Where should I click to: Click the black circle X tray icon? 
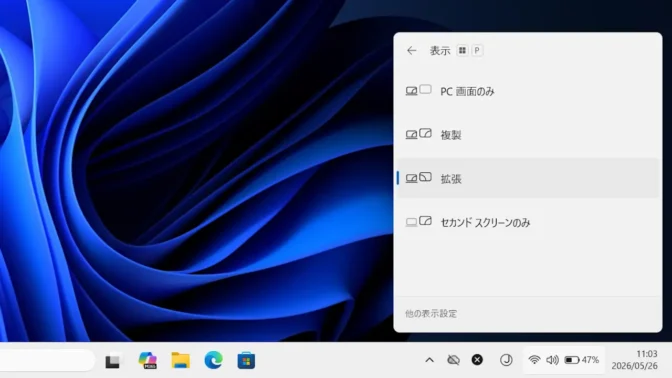pos(477,360)
